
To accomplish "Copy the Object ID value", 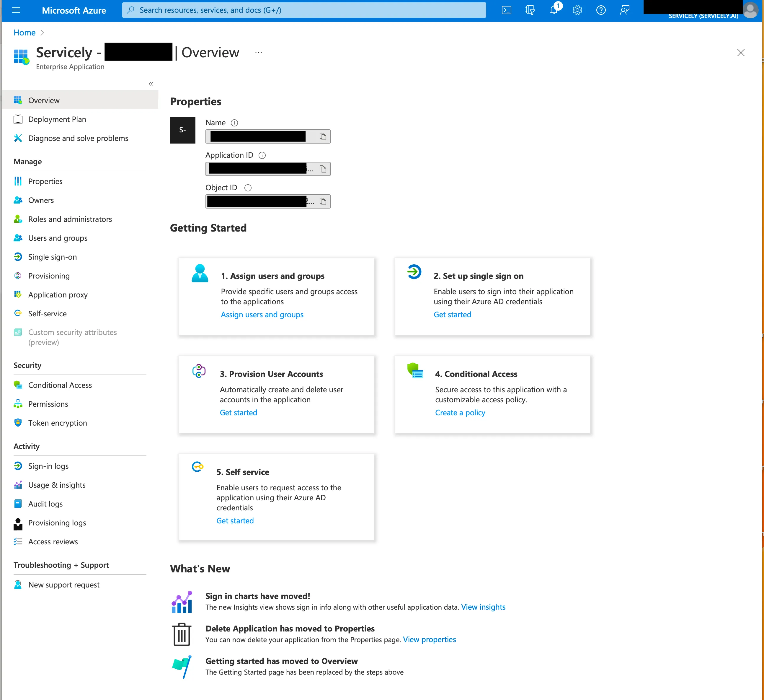I will click(323, 202).
